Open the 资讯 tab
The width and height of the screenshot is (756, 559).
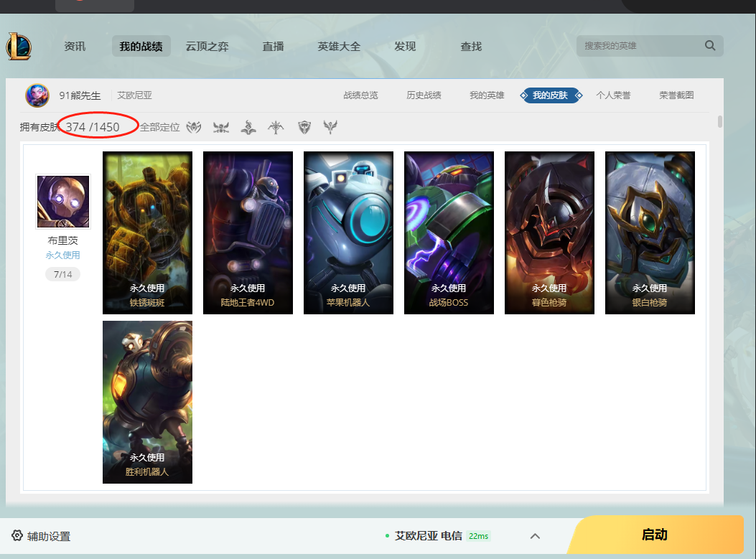coord(75,46)
